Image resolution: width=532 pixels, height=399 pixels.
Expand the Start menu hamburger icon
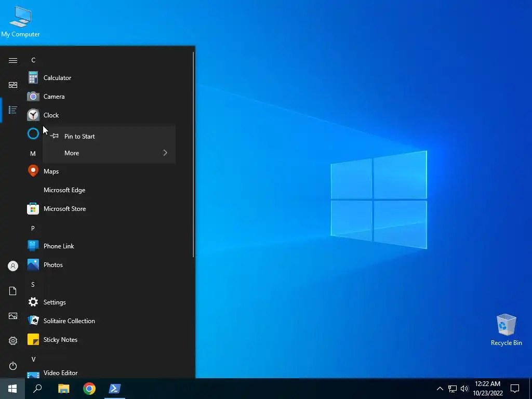point(13,60)
